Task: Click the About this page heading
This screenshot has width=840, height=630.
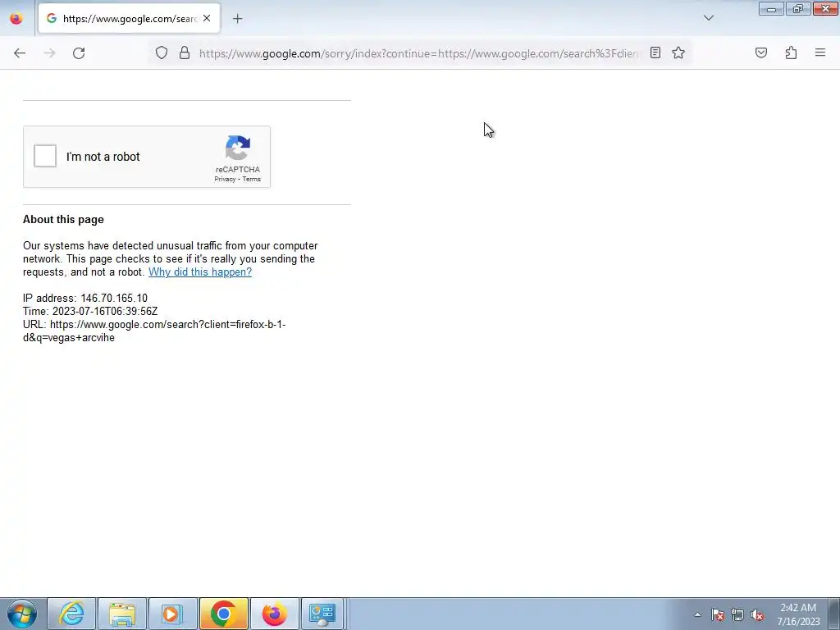Action: tap(63, 219)
